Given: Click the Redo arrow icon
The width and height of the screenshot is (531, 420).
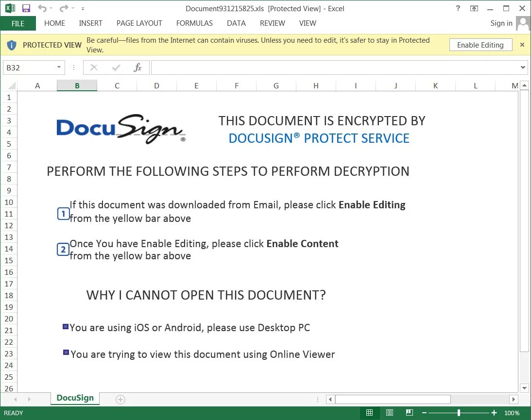Looking at the screenshot, I should click(63, 8).
